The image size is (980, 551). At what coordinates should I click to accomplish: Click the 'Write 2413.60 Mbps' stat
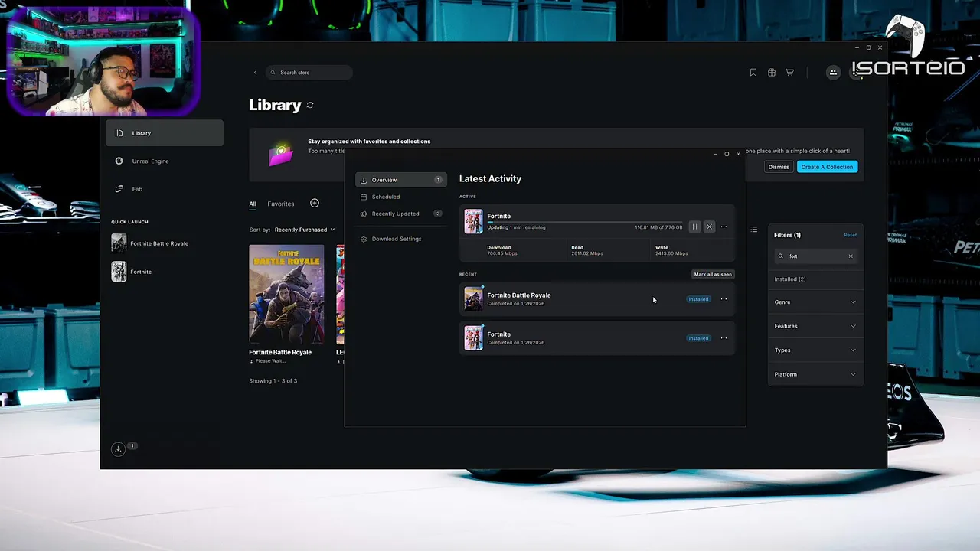(x=671, y=250)
